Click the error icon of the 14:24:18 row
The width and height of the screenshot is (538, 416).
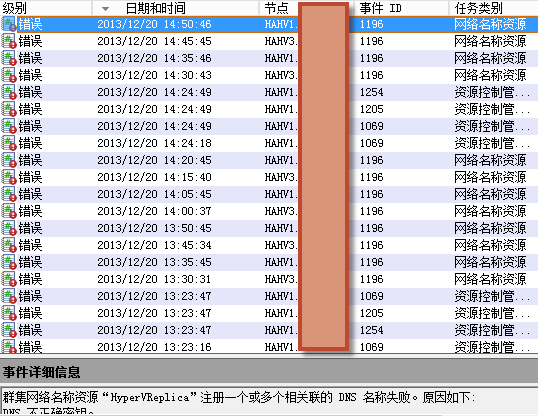9,143
